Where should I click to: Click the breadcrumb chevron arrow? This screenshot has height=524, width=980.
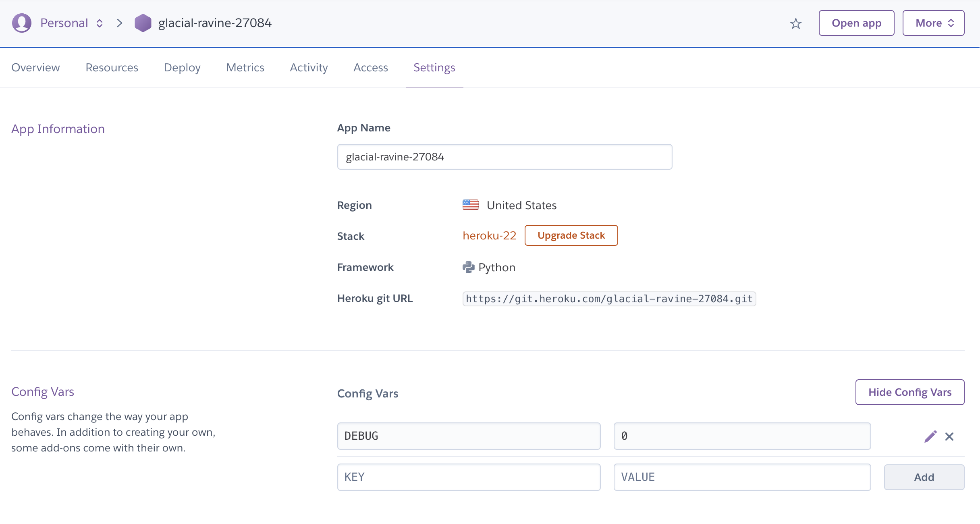pos(119,23)
